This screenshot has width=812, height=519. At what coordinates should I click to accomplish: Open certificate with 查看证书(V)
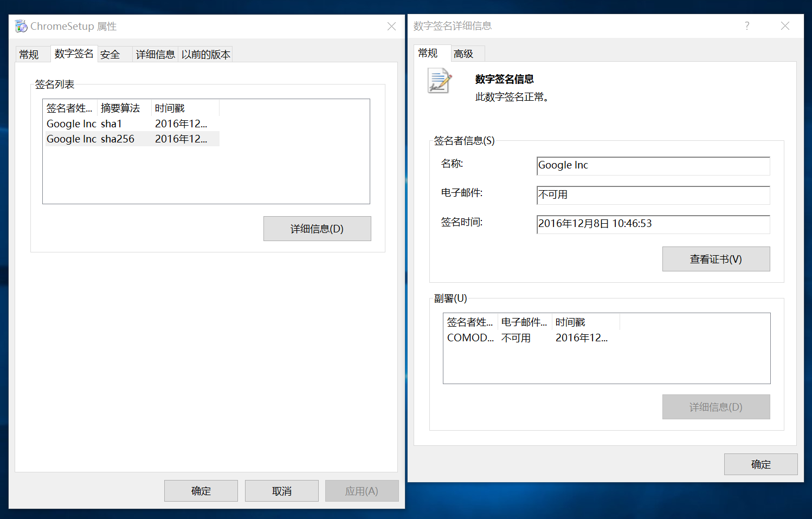point(716,259)
